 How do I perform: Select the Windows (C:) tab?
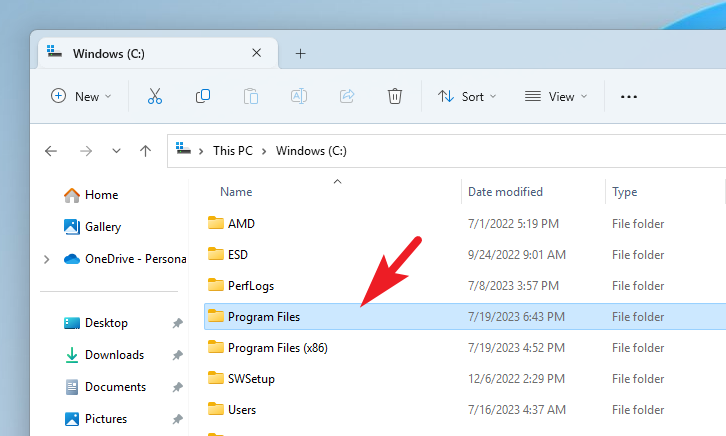158,53
